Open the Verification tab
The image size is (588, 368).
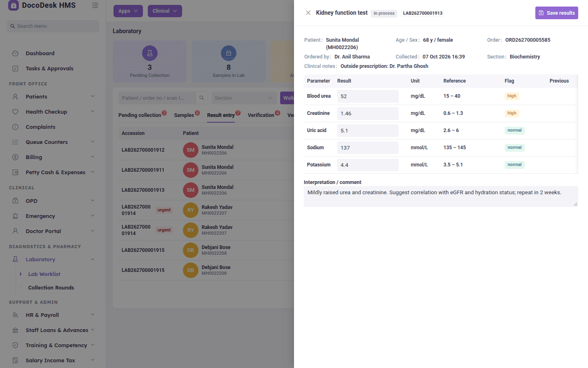click(x=261, y=115)
